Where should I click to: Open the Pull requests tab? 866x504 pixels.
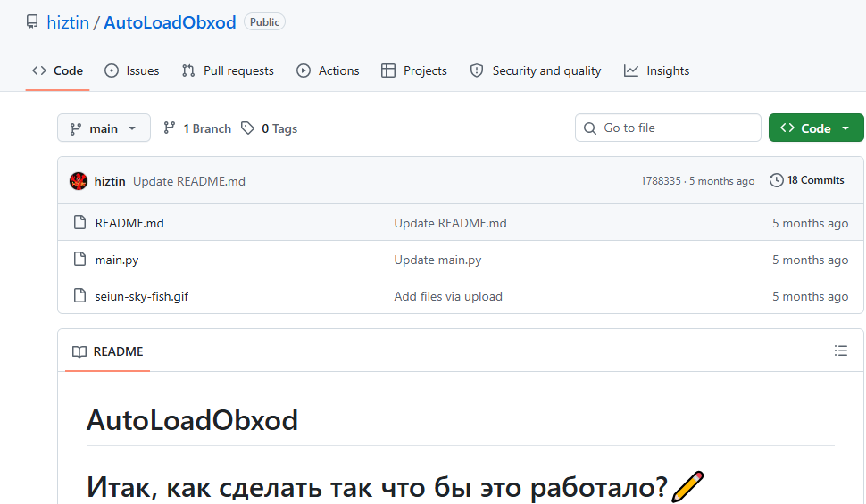click(228, 70)
